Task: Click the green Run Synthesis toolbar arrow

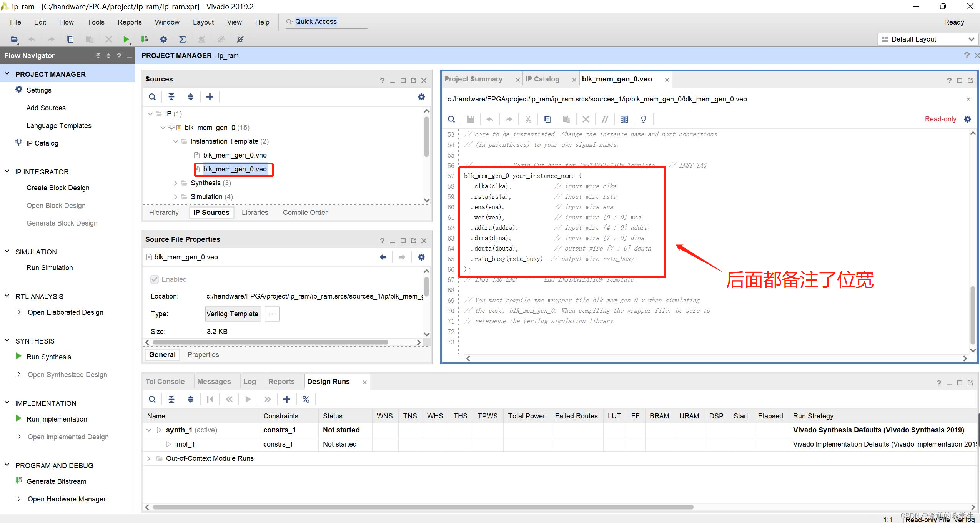Action: click(x=126, y=39)
